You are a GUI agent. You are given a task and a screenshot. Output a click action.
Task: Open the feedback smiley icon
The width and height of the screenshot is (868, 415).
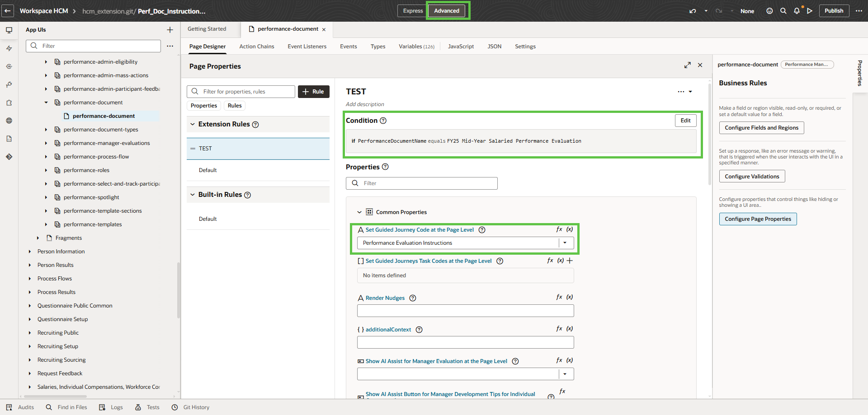(769, 11)
